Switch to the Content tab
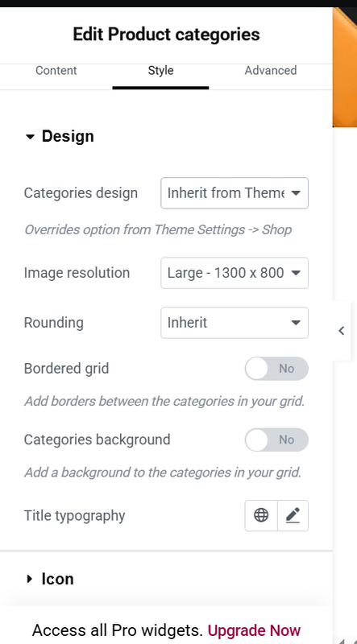 (x=56, y=71)
